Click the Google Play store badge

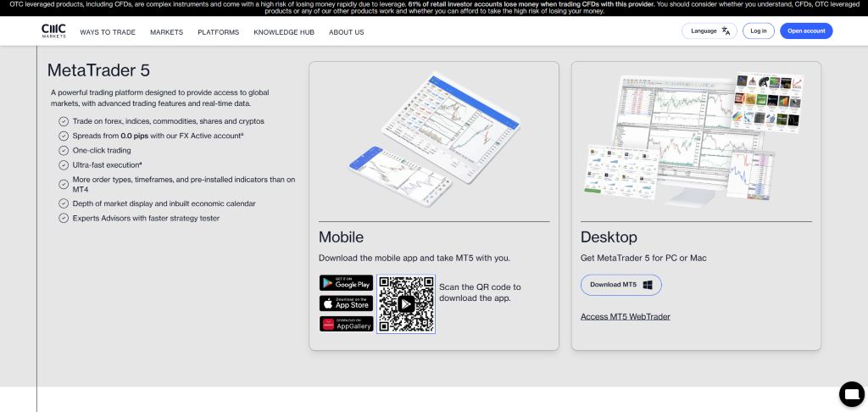(346, 282)
